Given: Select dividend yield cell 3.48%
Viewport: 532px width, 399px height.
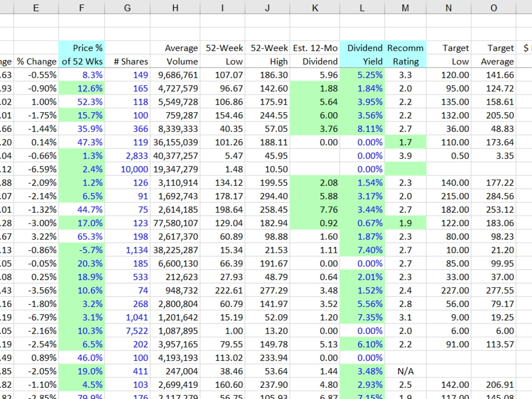Looking at the screenshot, I should point(362,371).
